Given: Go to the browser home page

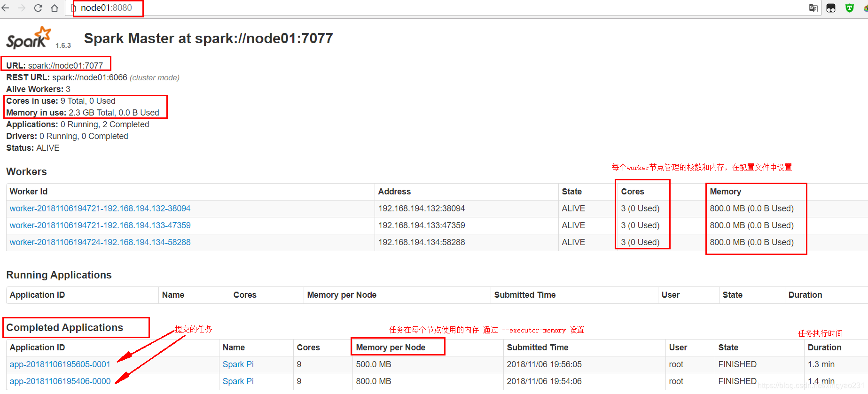Looking at the screenshot, I should [x=55, y=8].
